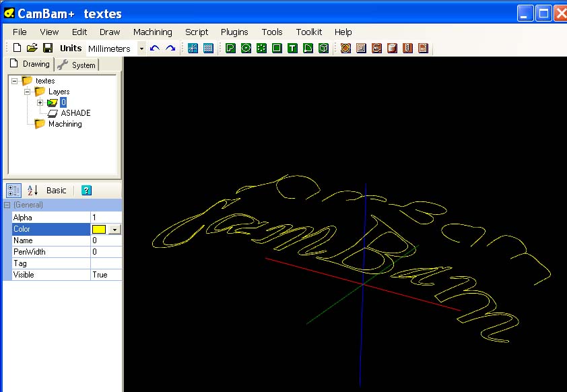This screenshot has width=567, height=392.
Task: Insert an Engrave machining operation
Action: point(376,48)
